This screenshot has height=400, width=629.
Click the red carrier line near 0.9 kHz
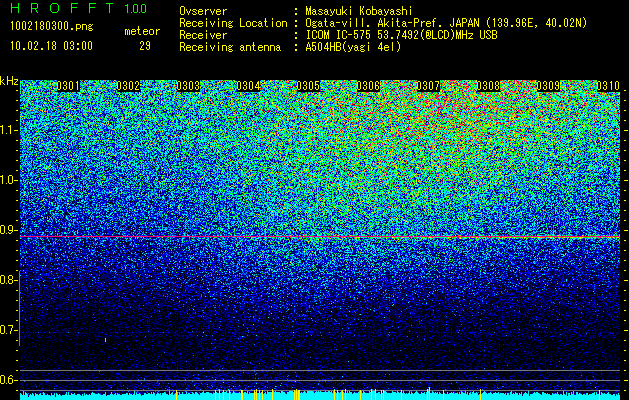coord(320,237)
